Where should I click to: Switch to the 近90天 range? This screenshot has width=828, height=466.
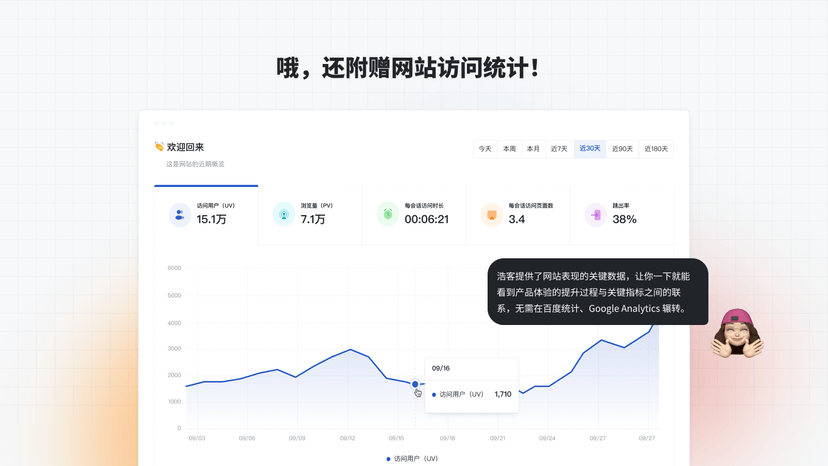622,149
